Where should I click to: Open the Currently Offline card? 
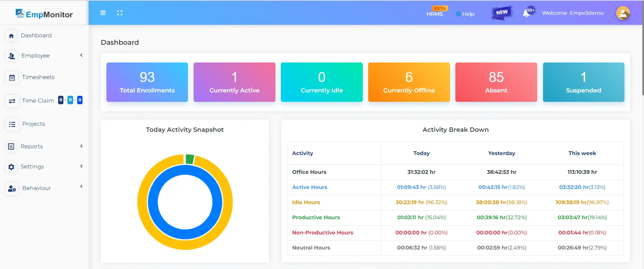(x=409, y=82)
